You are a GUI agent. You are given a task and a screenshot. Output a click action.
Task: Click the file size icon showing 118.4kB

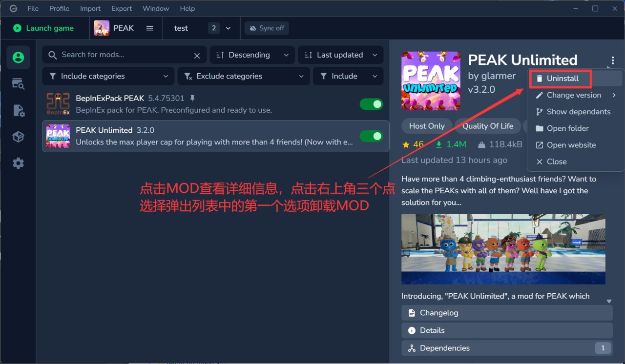pyautogui.click(x=481, y=144)
